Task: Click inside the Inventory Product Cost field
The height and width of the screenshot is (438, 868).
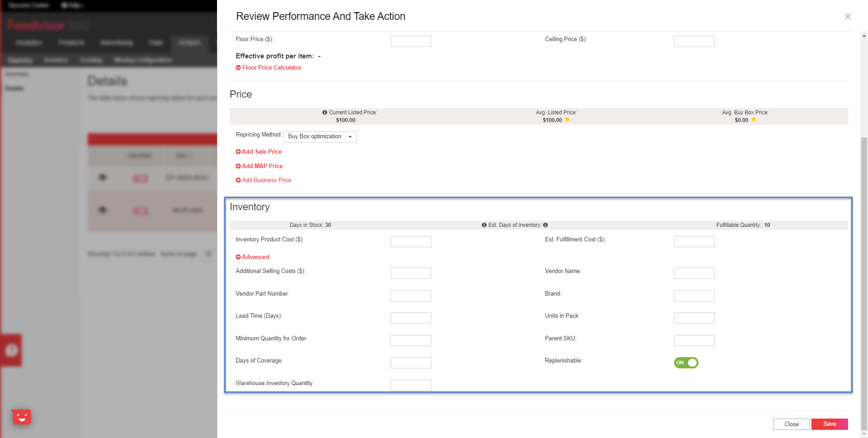Action: point(410,241)
